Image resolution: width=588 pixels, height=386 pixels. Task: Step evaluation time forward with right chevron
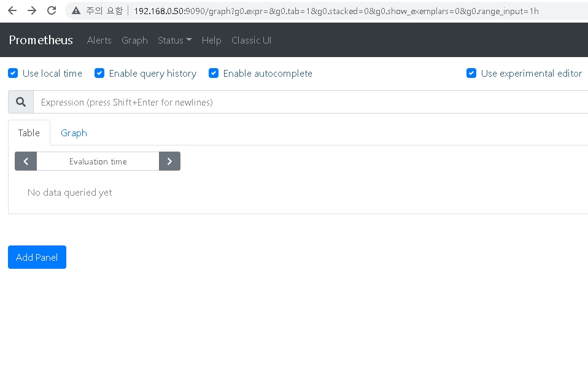pos(169,161)
